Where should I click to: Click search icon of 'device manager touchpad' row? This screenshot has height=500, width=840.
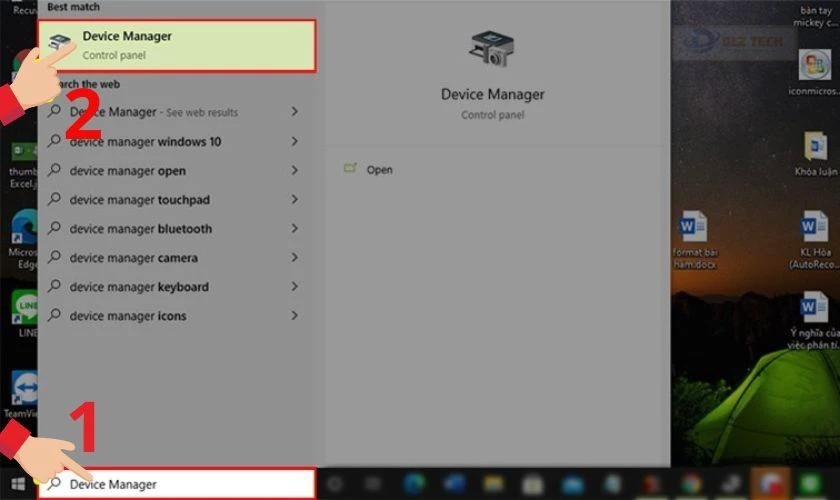[x=54, y=199]
